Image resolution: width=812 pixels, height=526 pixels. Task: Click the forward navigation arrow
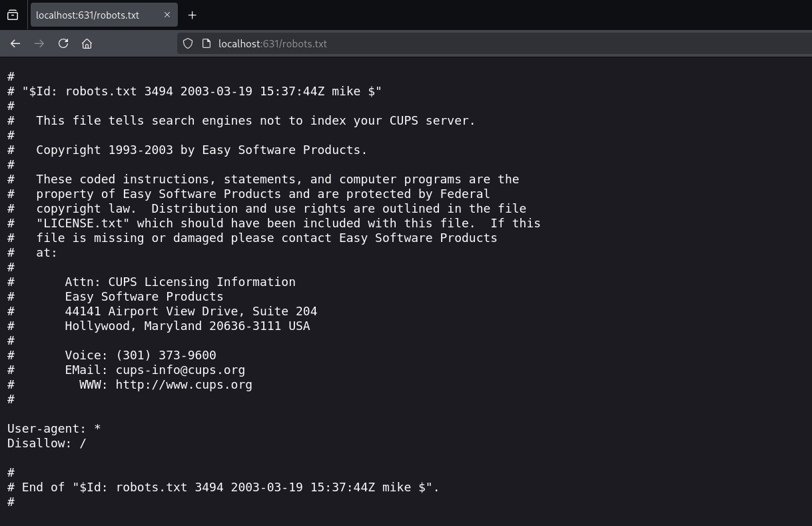39,43
